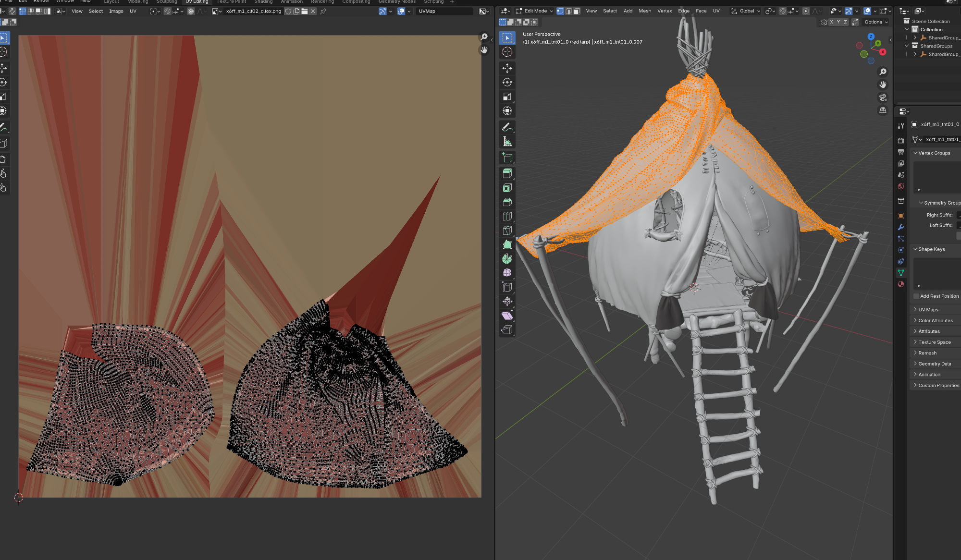Select the Knife tool in viewport toolbar

pyautogui.click(x=507, y=231)
